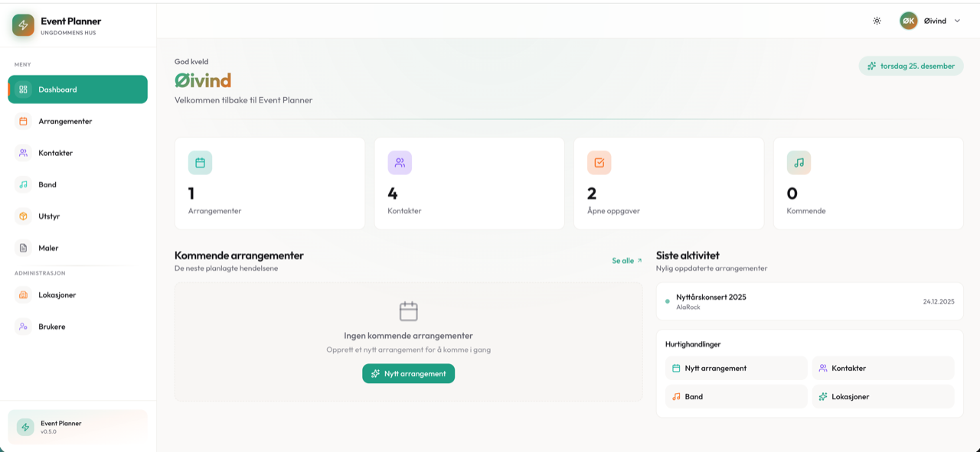The image size is (980, 452).
Task: Click the Lokasjoner building icon in sidebar
Action: pos(23,295)
